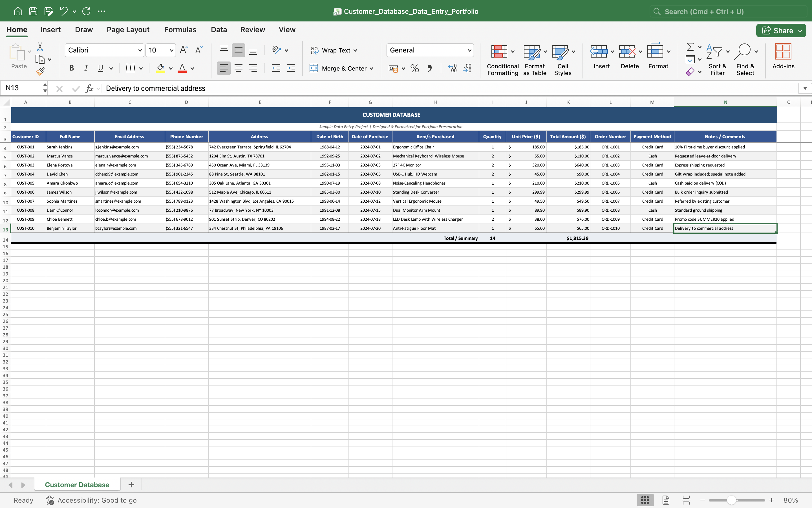
Task: Decrease font size with the smaller A icon
Action: 199,50
